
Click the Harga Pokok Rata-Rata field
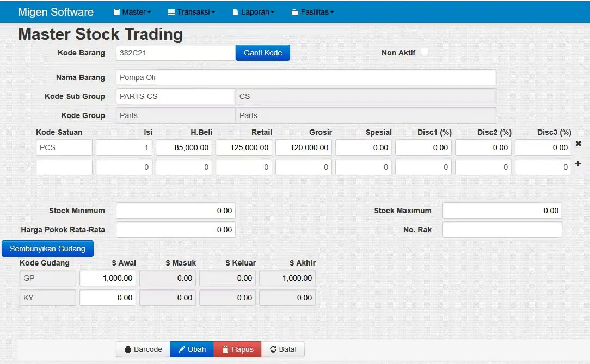(176, 230)
